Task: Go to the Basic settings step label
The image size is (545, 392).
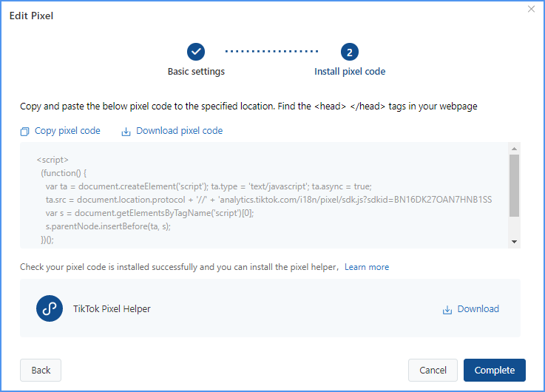Action: click(x=196, y=72)
